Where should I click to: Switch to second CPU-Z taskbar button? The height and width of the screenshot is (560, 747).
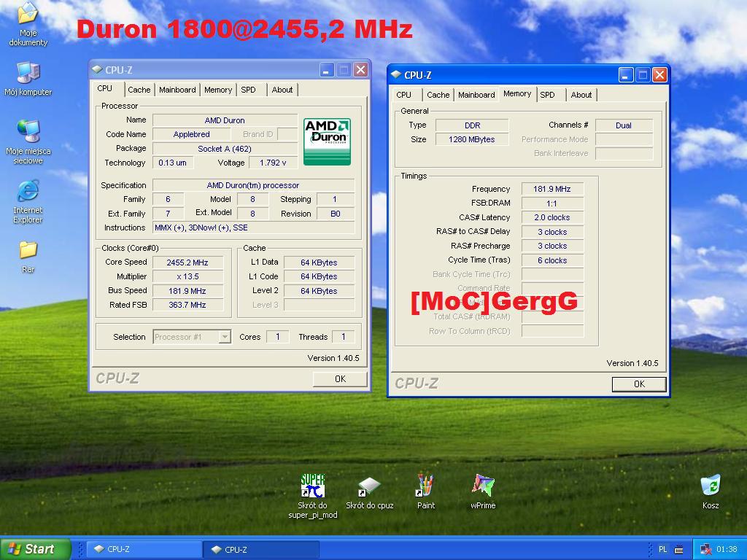(261, 549)
